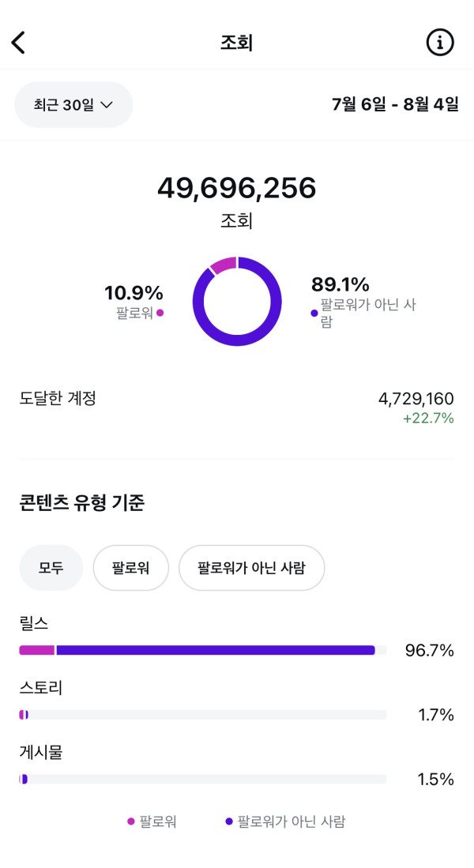
Task: Click the 도달한 계정 row label
Action: 58,398
